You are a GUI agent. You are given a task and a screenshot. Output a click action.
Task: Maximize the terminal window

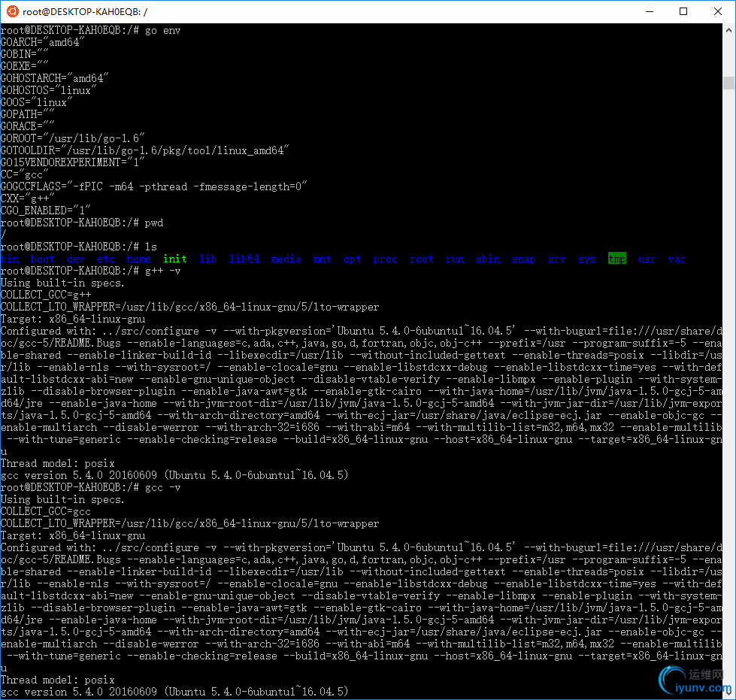683,11
